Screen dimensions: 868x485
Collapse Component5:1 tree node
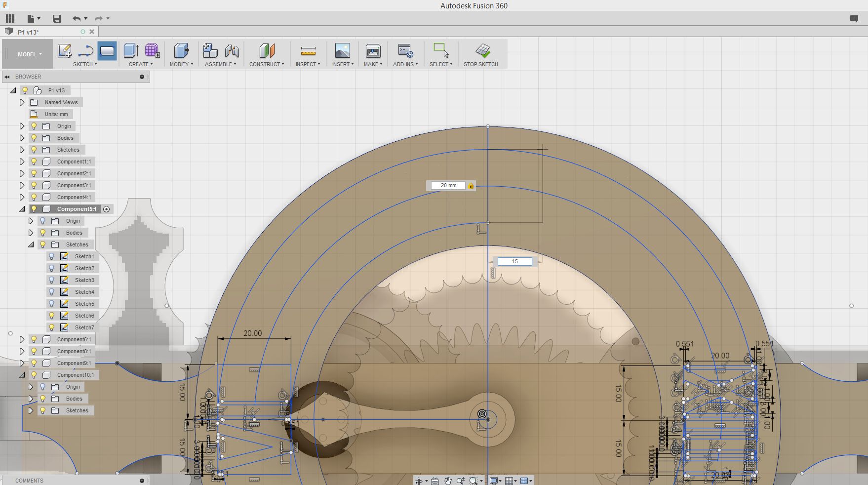click(22, 209)
